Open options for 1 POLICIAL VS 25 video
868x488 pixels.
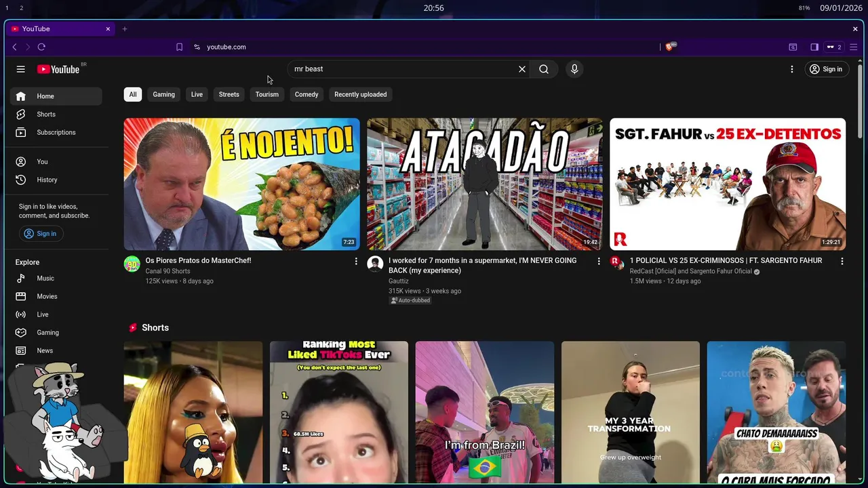click(842, 261)
